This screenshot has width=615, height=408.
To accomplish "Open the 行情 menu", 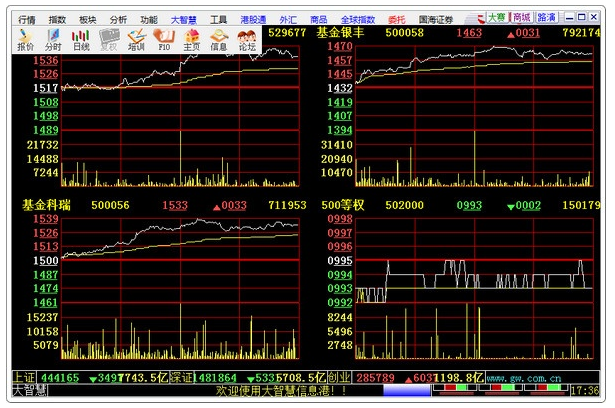I will [27, 19].
